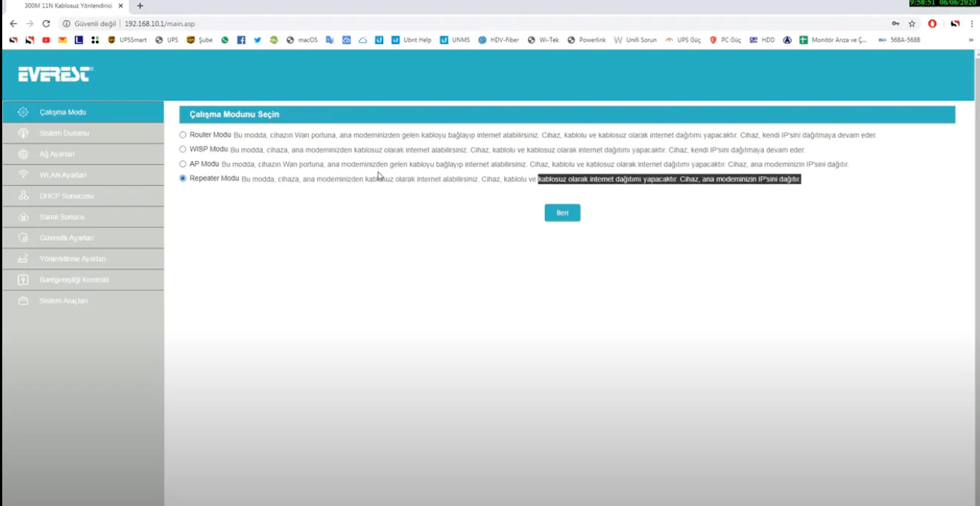This screenshot has height=506, width=980.
Task: Open the HDD bookmark
Action: [x=762, y=40]
